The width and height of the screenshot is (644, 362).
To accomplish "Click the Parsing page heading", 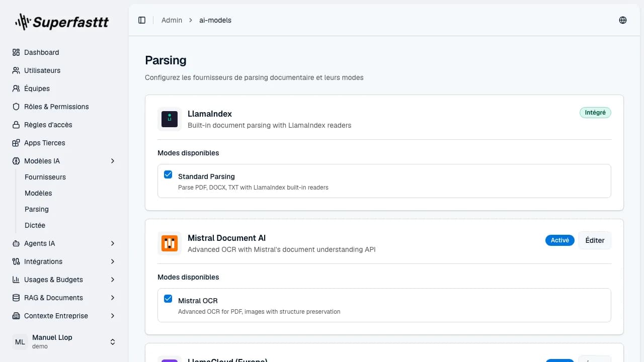I will (x=166, y=60).
